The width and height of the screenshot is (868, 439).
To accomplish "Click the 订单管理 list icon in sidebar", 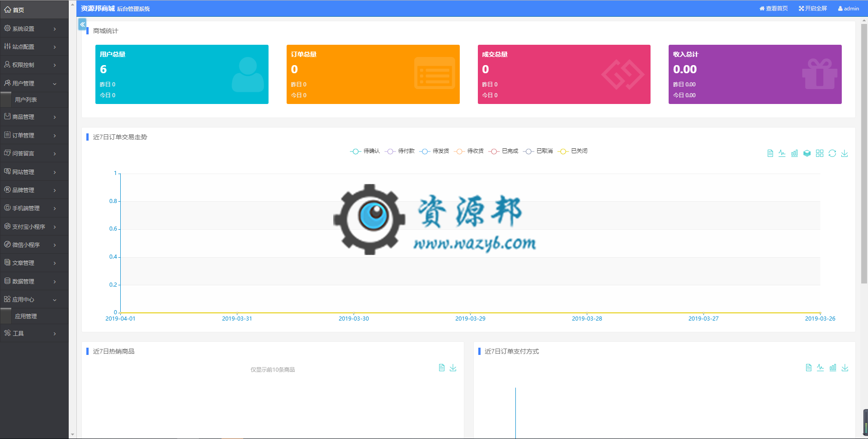I will click(7, 135).
